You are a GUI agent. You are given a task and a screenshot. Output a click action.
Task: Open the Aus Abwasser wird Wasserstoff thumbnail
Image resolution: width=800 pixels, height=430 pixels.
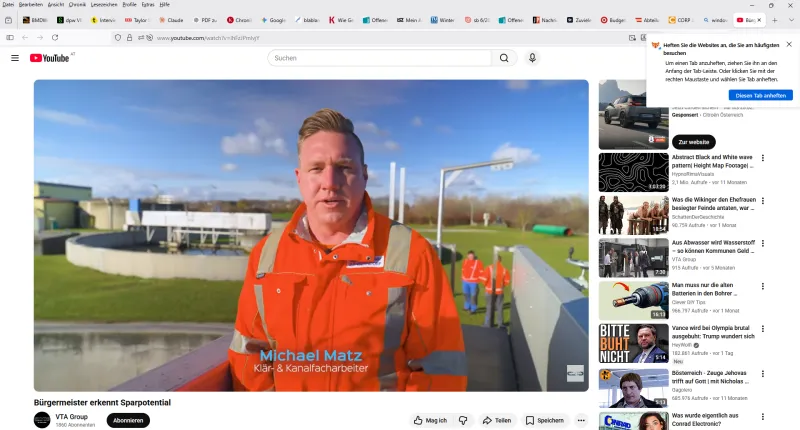[634, 257]
